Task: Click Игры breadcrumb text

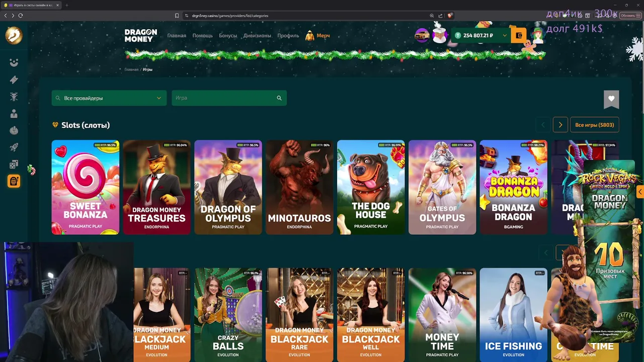Action: [x=147, y=69]
